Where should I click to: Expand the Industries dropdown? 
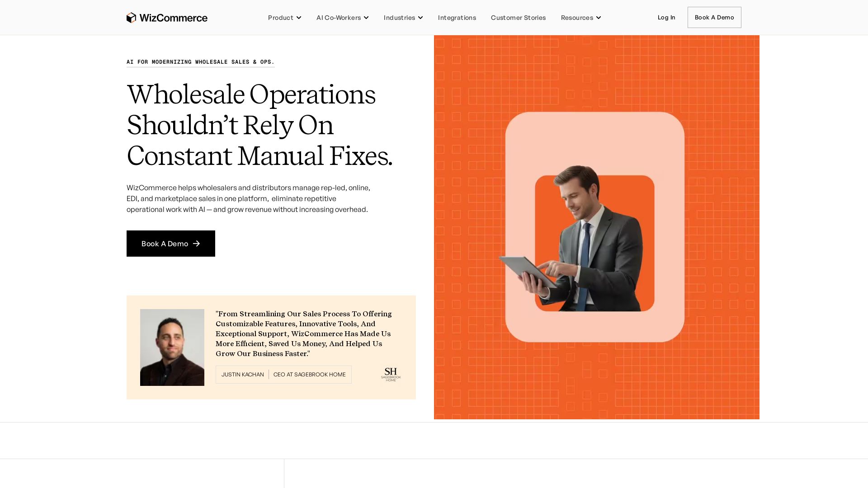click(x=403, y=18)
